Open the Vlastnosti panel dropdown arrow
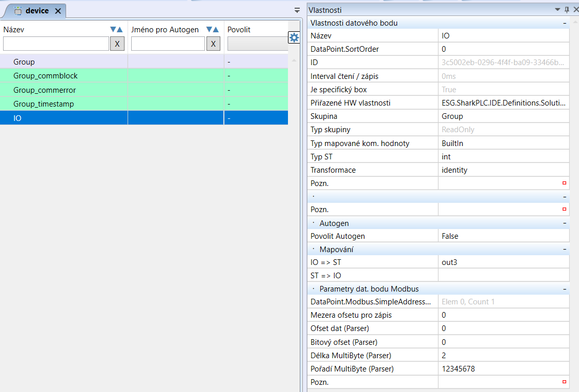 point(557,10)
